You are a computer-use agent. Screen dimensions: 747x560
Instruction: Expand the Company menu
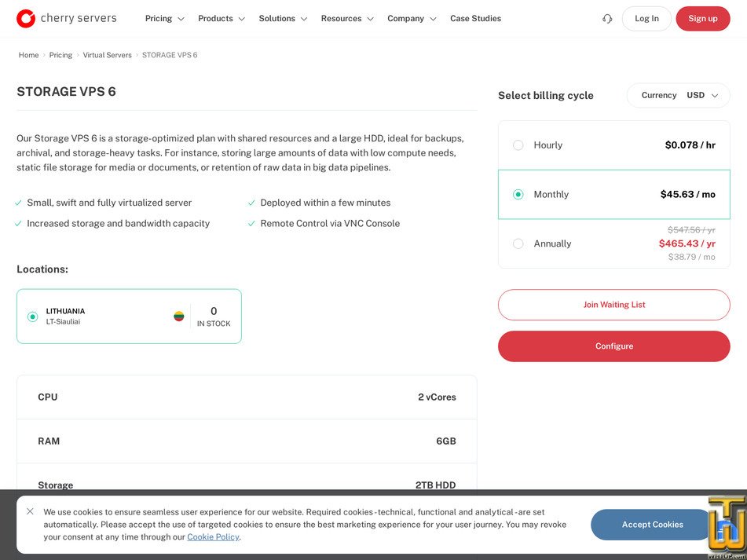click(x=412, y=19)
